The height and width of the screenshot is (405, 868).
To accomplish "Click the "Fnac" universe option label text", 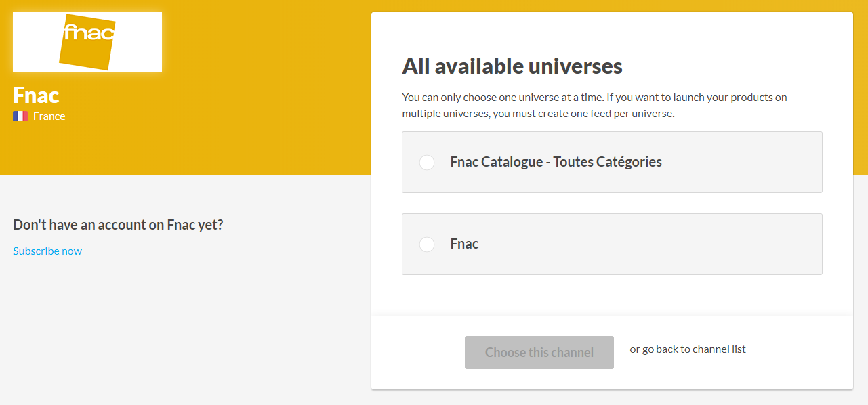I will pyautogui.click(x=464, y=244).
